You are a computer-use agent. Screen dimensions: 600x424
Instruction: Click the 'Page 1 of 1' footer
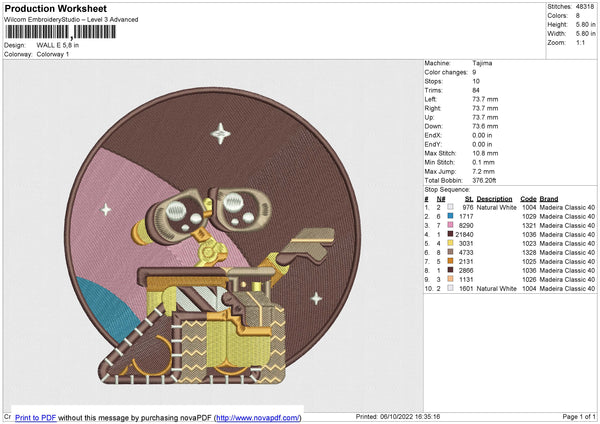tap(579, 416)
